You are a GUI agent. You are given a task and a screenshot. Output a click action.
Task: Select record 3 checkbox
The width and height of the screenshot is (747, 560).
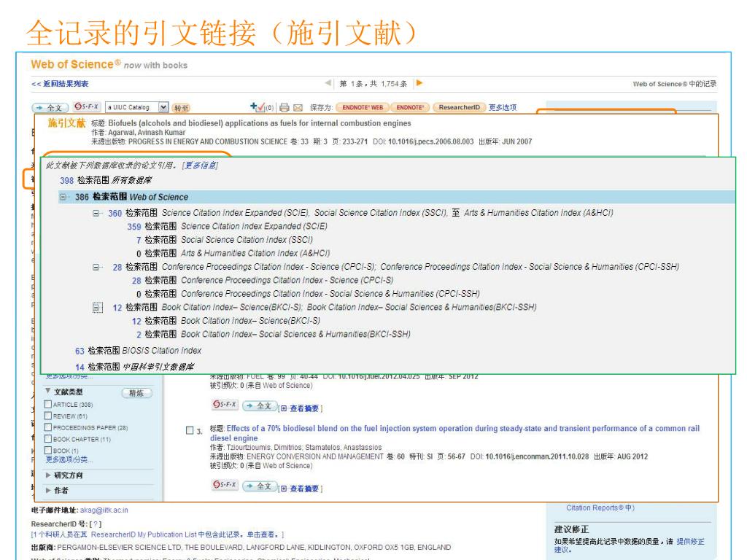[x=190, y=430]
